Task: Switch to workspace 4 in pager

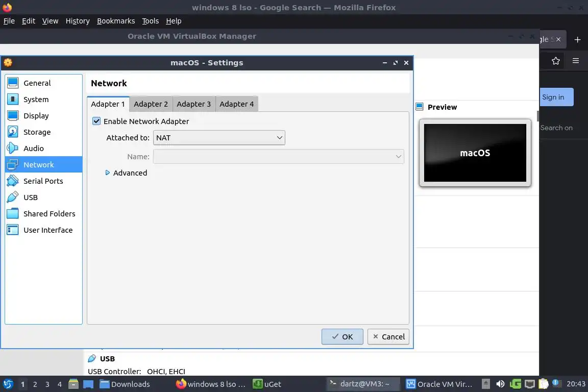Action: coord(60,384)
